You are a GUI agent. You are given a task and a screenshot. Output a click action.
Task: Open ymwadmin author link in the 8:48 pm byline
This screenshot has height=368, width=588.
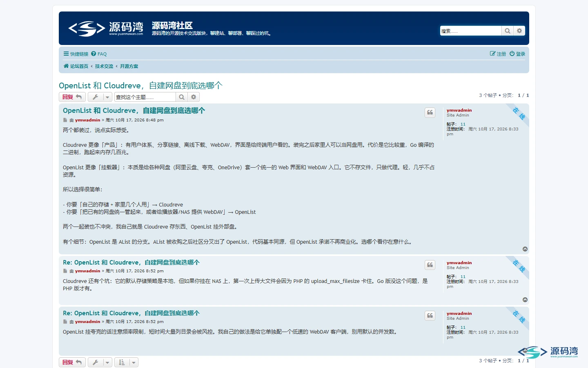88,120
